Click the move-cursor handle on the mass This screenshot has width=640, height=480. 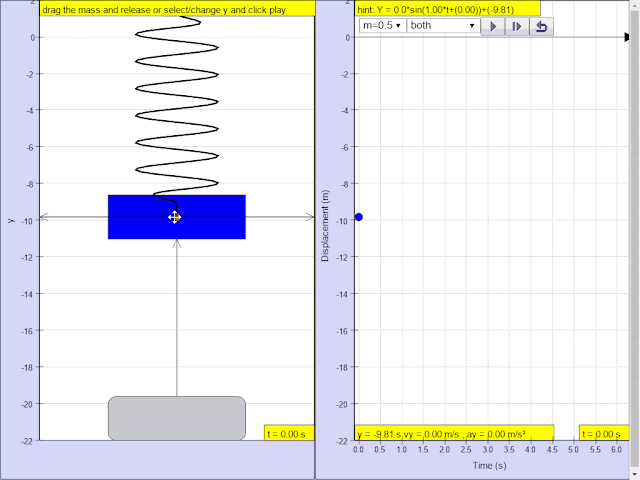(175, 217)
